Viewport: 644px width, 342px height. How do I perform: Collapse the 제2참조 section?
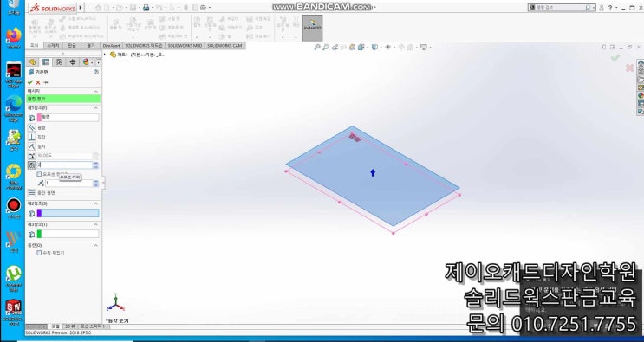pyautogui.click(x=96, y=203)
